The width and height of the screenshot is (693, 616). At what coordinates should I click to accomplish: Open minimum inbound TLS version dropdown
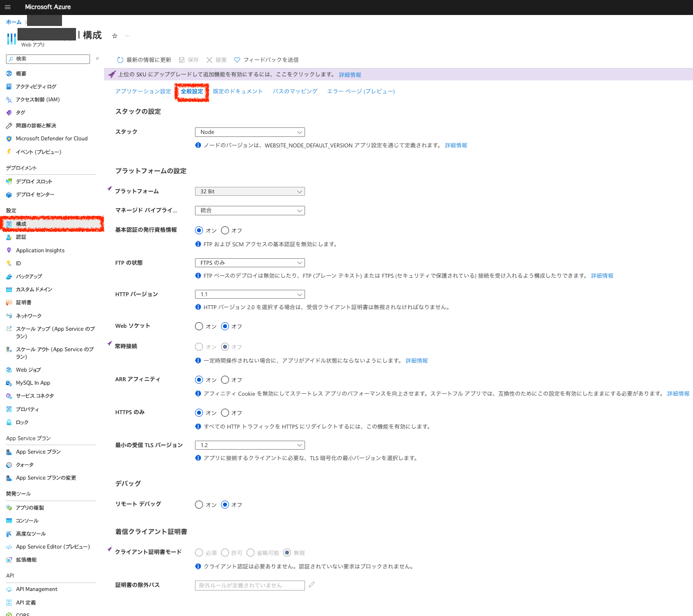point(250,445)
